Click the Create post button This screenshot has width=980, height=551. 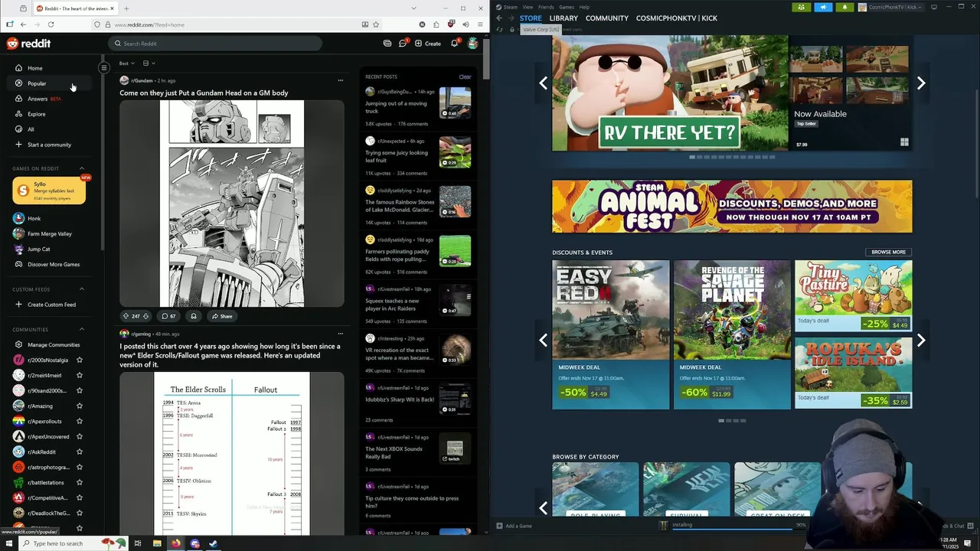428,44
